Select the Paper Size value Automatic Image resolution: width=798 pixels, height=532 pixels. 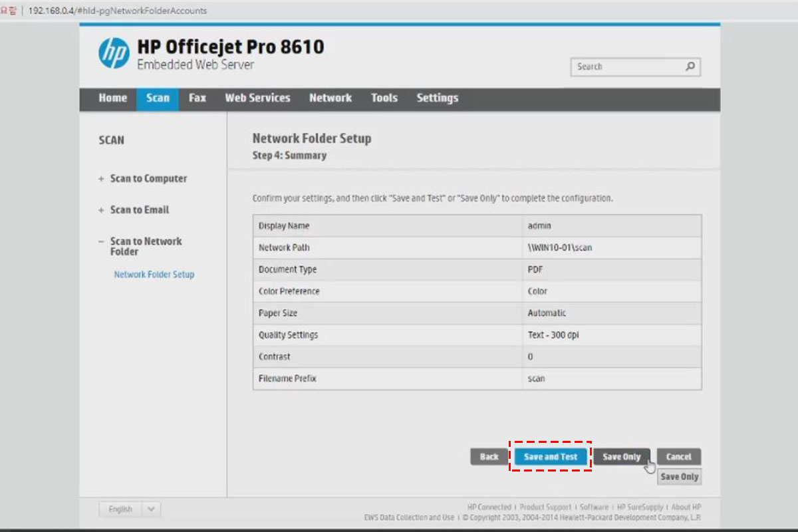pos(547,313)
